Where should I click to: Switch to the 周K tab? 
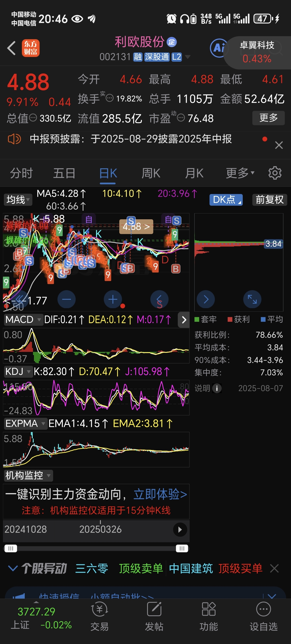151,173
